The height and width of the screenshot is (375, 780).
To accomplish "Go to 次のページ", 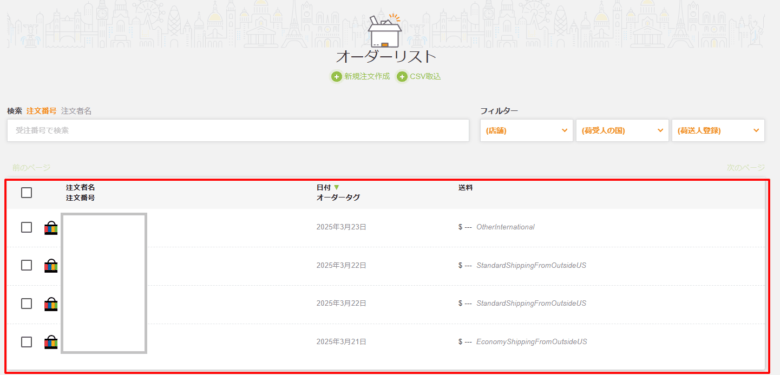I will pyautogui.click(x=746, y=168).
